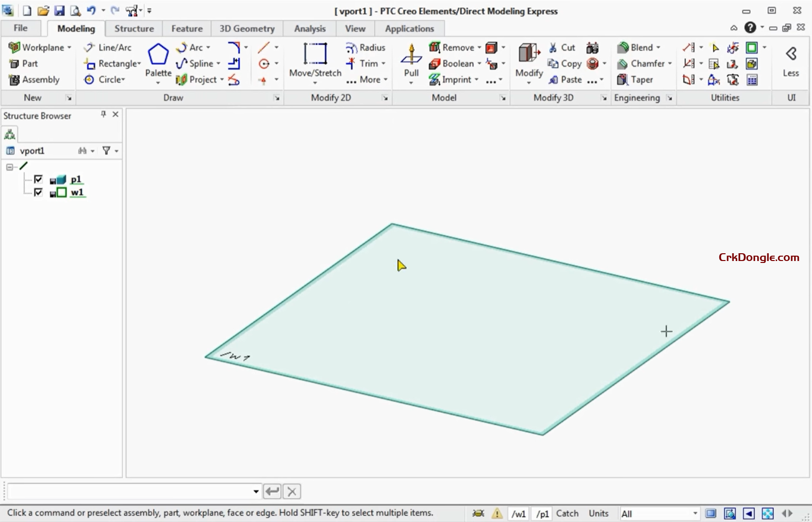The height and width of the screenshot is (522, 812).
Task: Activate the Boolean tool
Action: point(455,64)
